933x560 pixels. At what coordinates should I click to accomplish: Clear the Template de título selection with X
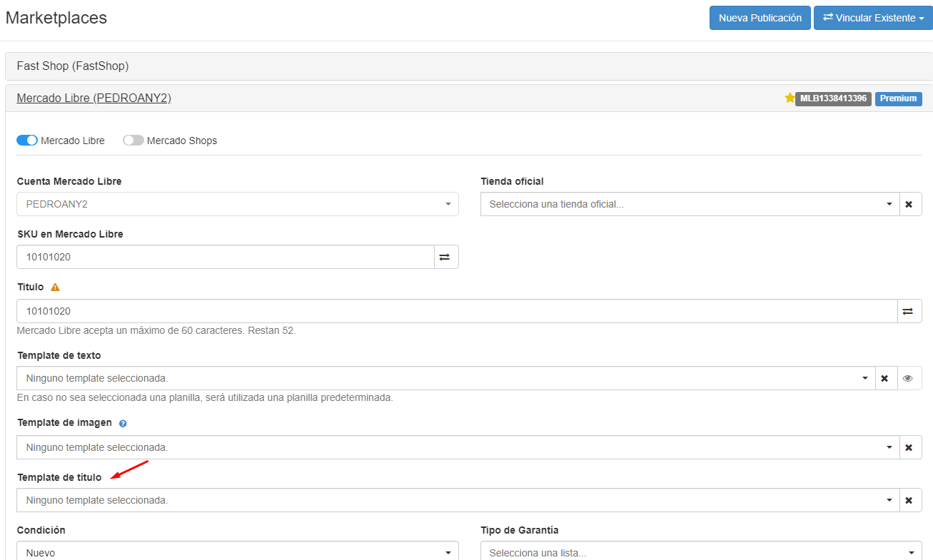[909, 500]
